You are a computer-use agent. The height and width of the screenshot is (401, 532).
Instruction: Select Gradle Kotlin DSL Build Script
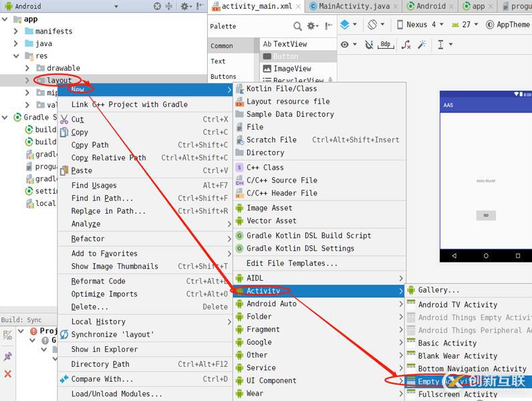coord(319,236)
